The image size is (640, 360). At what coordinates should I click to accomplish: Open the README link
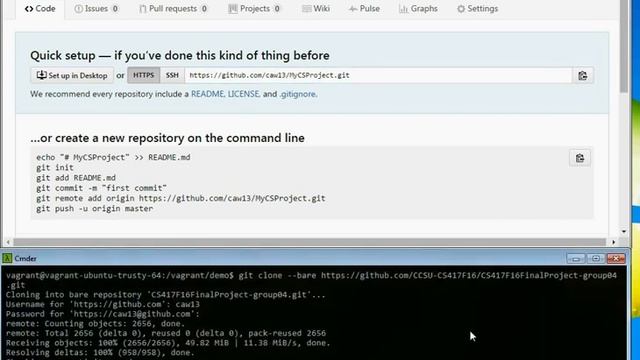point(207,94)
